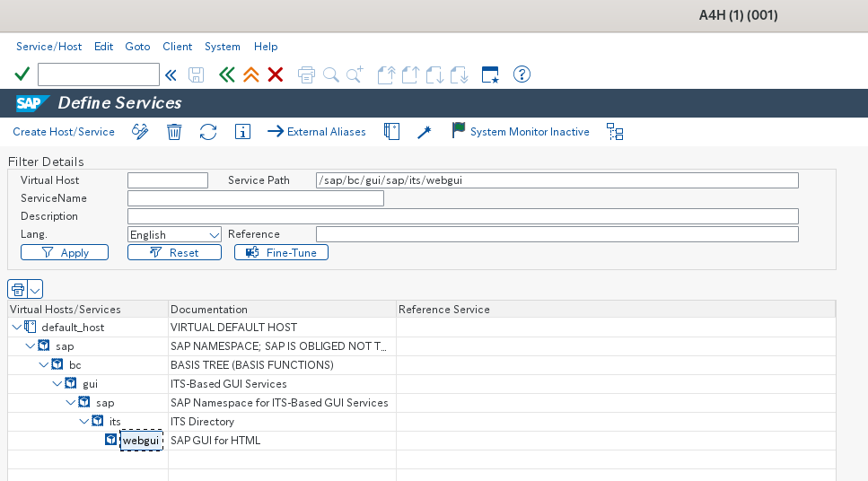This screenshot has width=868, height=481.
Task: Click the green Enter checkmark icon
Action: [22, 74]
